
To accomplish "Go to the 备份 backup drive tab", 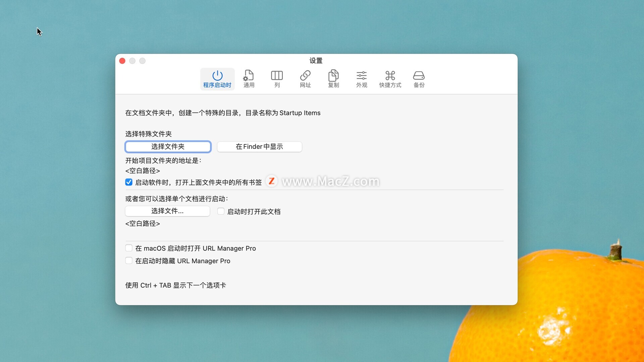I will (419, 79).
